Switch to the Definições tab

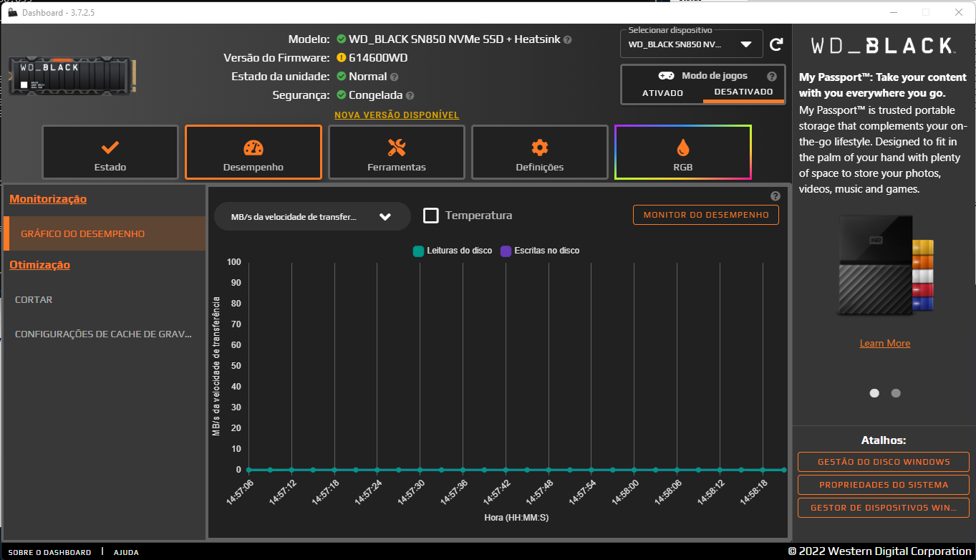539,153
